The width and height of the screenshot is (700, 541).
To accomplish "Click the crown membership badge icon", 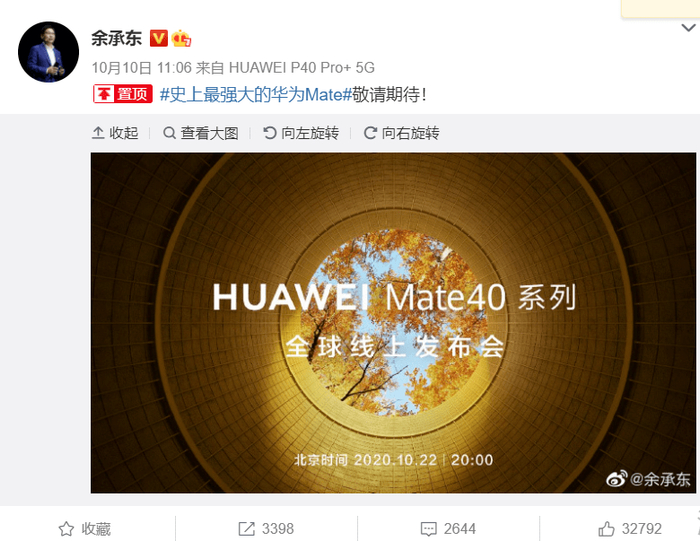I will pos(181,38).
